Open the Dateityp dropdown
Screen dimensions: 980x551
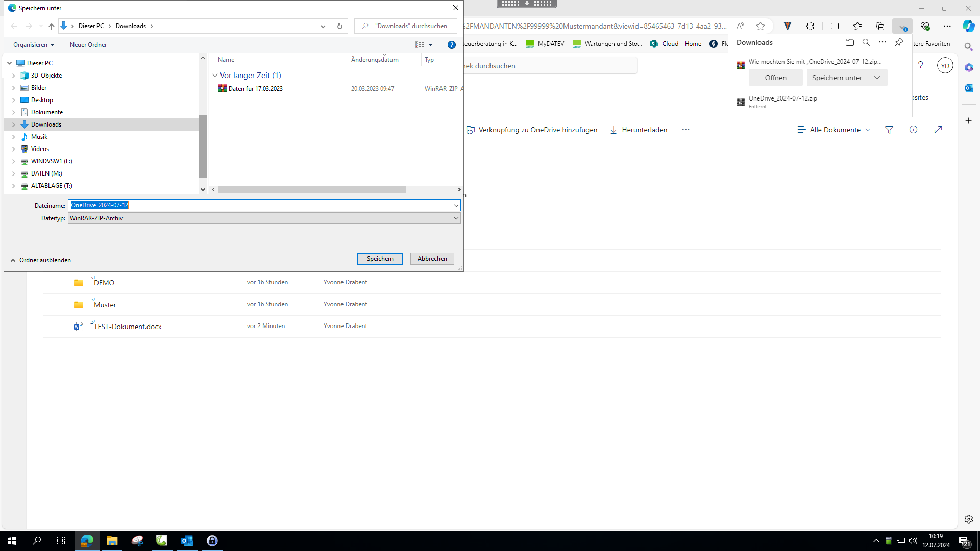pyautogui.click(x=456, y=218)
